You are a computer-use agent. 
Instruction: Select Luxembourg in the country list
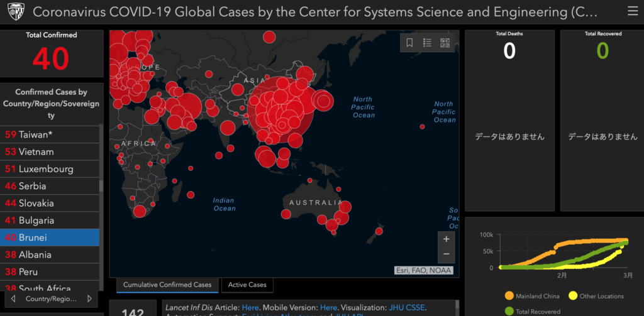[x=50, y=169]
